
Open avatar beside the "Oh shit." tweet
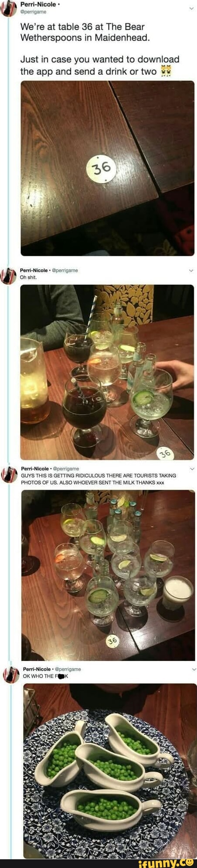(9, 276)
